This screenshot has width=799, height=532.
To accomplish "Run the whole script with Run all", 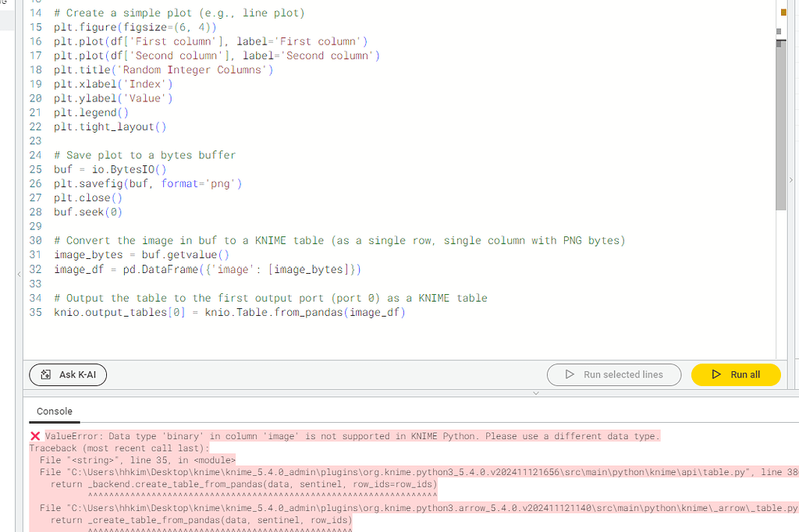I will click(735, 374).
